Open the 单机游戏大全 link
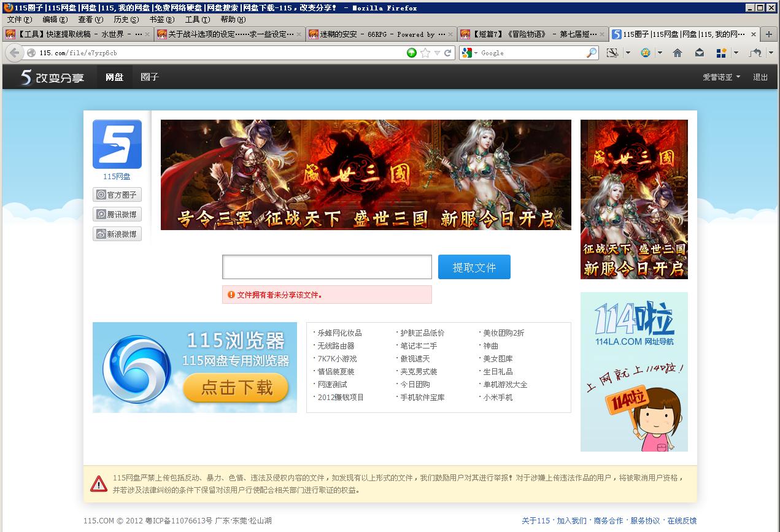 coord(505,385)
